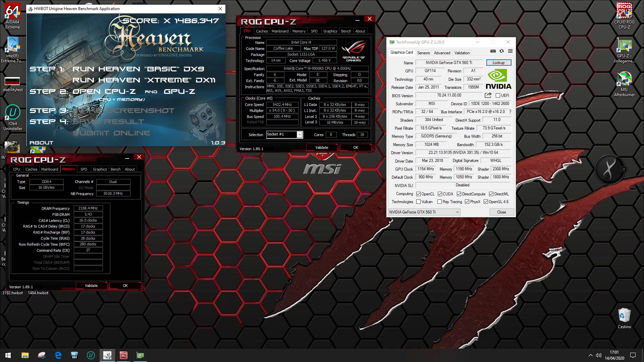644x362 pixels.
Task: Open File Explorer from taskbar
Action: tap(25, 355)
